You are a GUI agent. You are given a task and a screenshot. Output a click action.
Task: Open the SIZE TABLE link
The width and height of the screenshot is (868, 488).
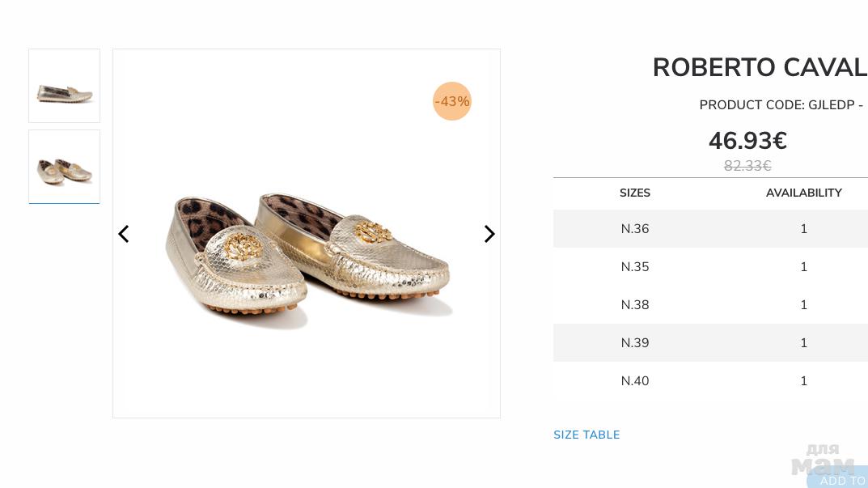pyautogui.click(x=586, y=435)
